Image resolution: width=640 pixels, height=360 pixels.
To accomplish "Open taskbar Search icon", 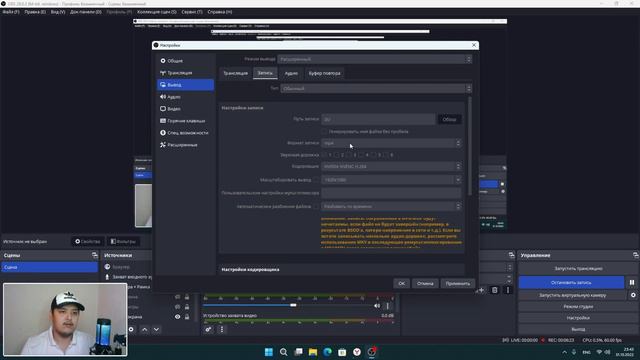I will [x=283, y=352].
